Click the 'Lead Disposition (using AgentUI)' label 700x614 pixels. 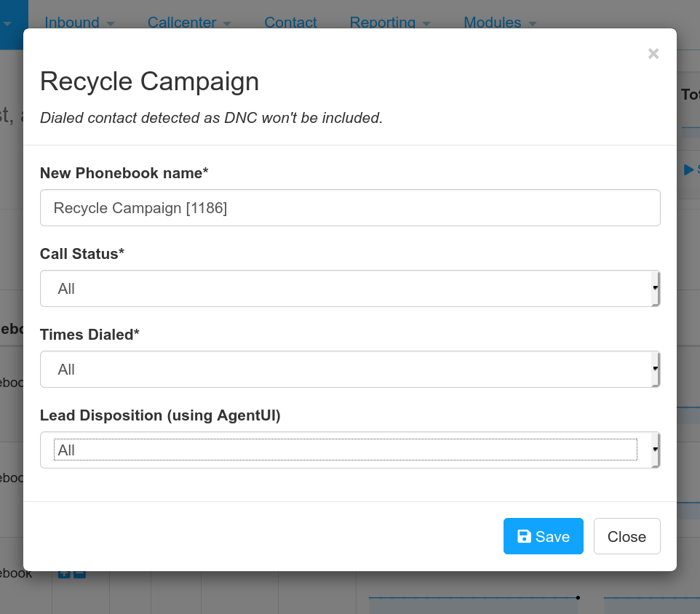pyautogui.click(x=160, y=415)
